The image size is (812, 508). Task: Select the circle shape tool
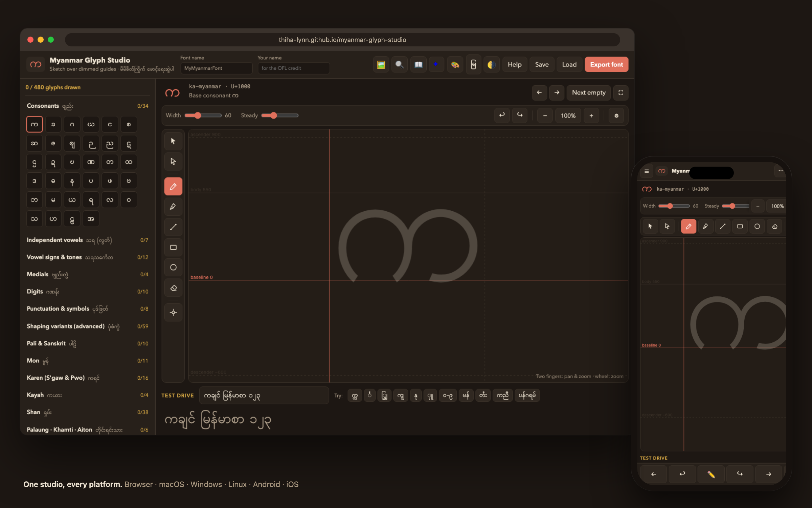tap(173, 268)
